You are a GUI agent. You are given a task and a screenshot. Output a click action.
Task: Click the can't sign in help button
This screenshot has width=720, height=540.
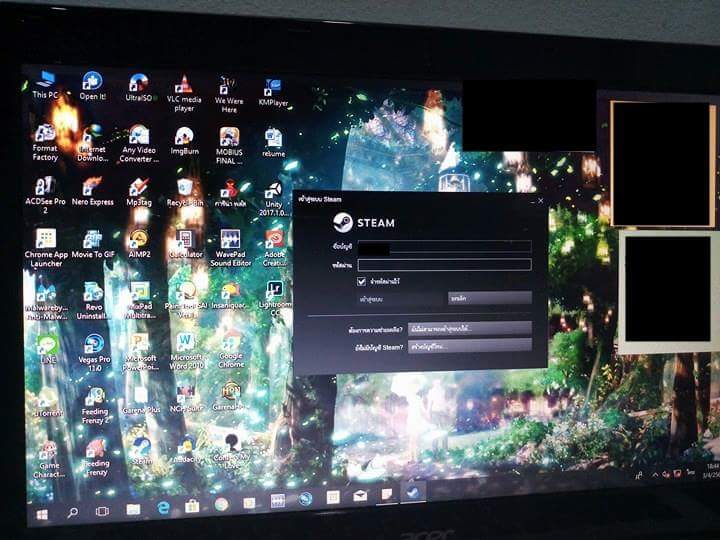coord(470,329)
